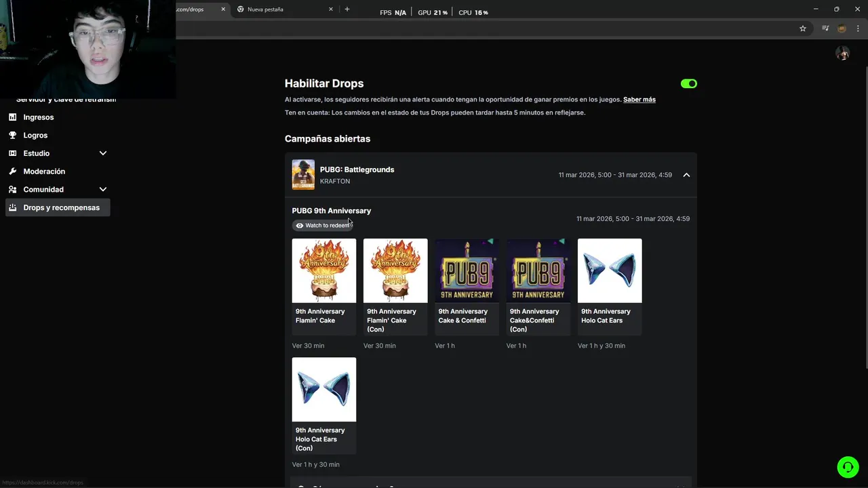Select the Cake & Confetti reward image
The height and width of the screenshot is (488, 868).
pos(467,270)
